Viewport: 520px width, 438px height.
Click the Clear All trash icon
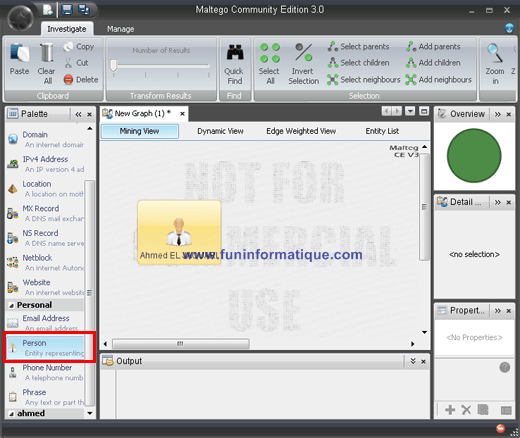tap(47, 53)
